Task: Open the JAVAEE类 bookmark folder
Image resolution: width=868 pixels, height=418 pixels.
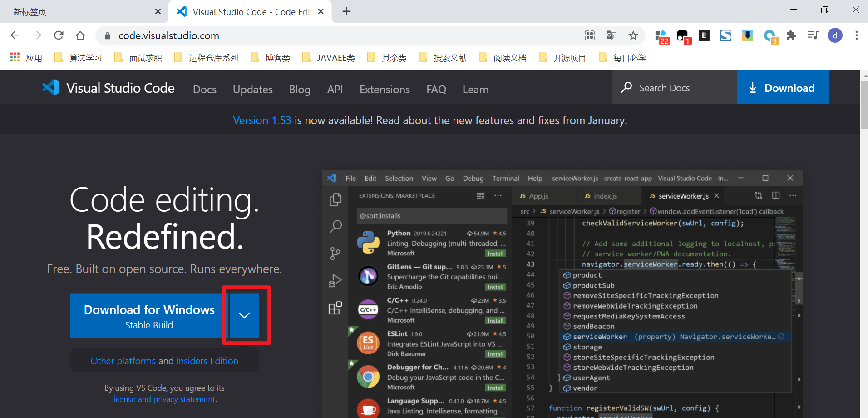Action: tap(328, 58)
